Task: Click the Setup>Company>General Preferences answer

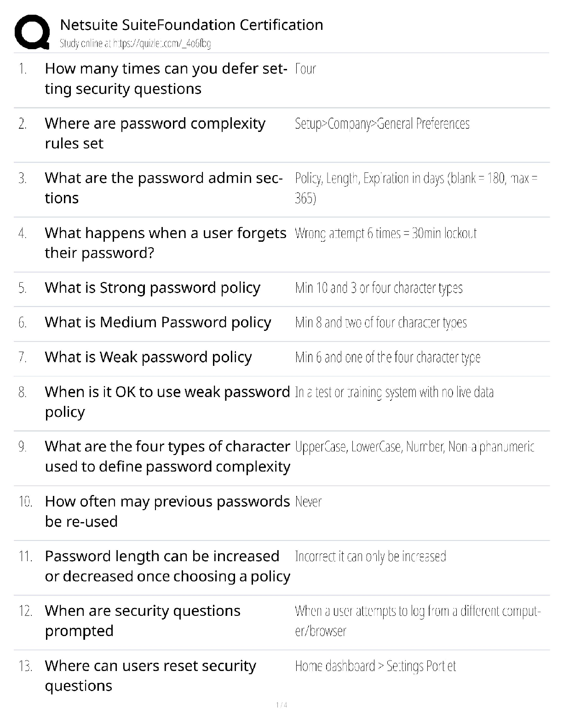Action: [382, 124]
